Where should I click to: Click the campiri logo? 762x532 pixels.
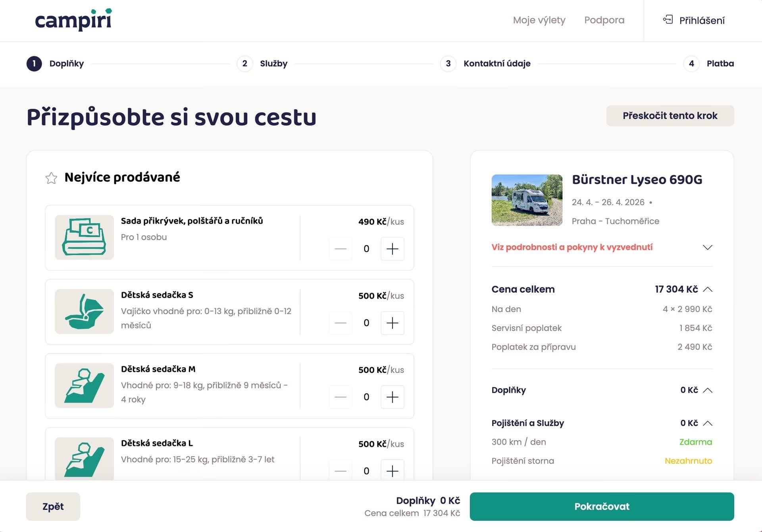point(73,20)
